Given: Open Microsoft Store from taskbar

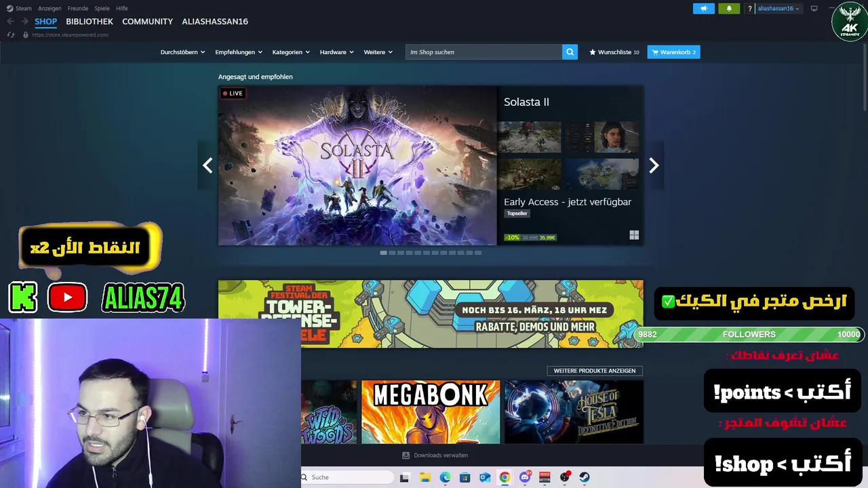Looking at the screenshot, I should pyautogui.click(x=465, y=477).
